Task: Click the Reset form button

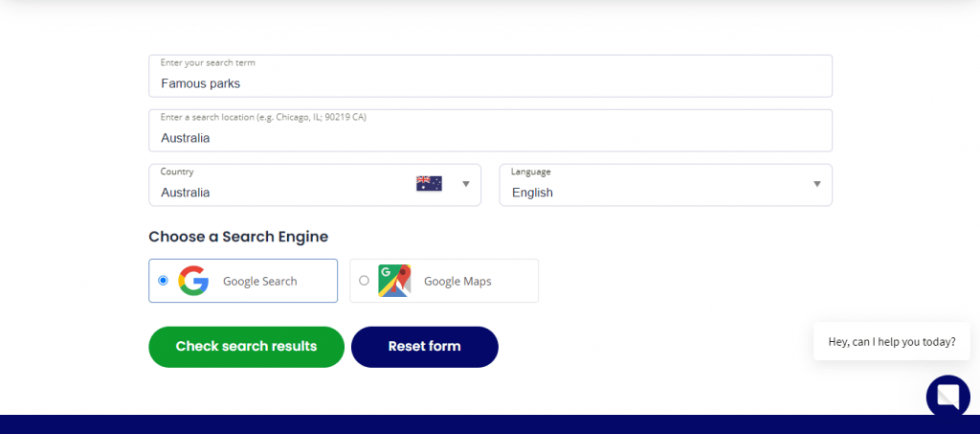Action: (x=424, y=347)
